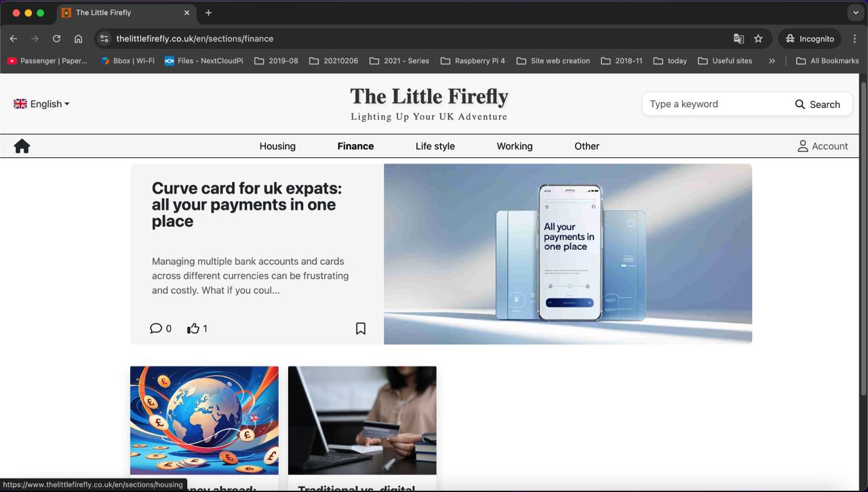This screenshot has height=492, width=868.
Task: Open Bbox Wi-Fi bookmark
Action: click(x=127, y=60)
